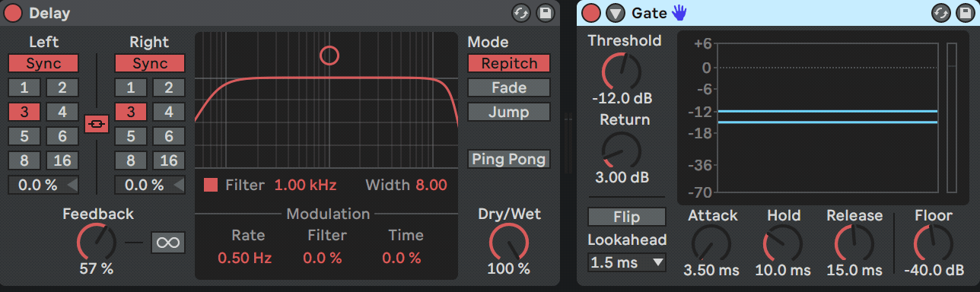Select Right delay time 2

[169, 87]
